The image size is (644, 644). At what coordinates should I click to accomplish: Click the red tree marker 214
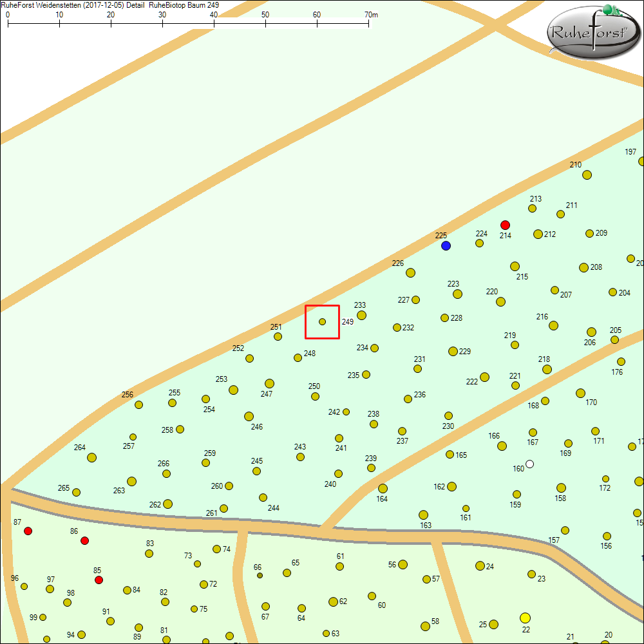505,225
